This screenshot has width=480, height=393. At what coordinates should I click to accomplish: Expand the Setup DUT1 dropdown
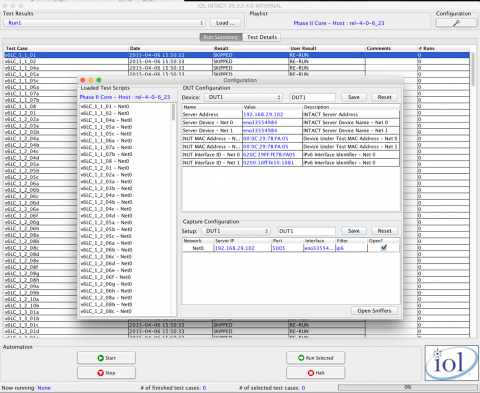(x=236, y=231)
